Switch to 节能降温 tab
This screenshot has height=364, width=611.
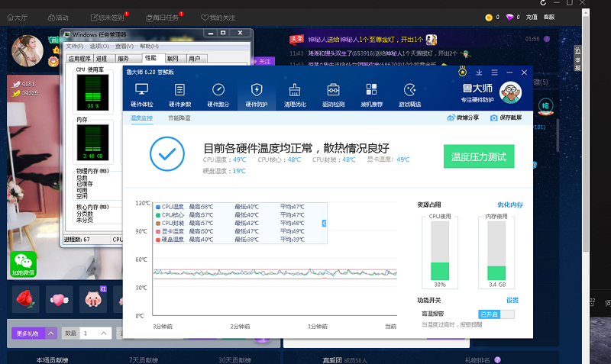point(179,118)
